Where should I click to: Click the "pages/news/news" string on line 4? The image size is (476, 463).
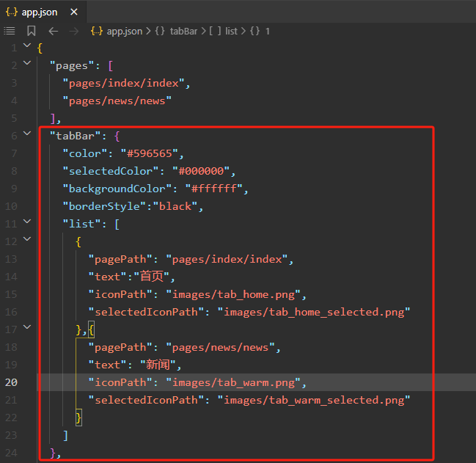point(117,101)
